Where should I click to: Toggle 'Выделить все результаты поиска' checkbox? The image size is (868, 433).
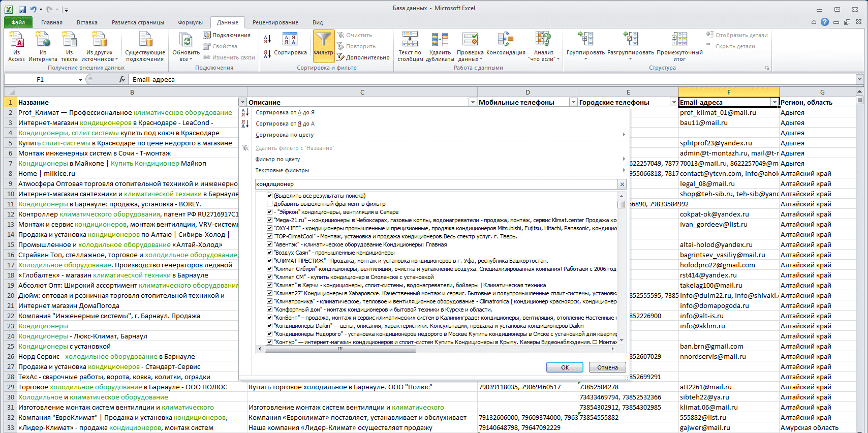(270, 196)
